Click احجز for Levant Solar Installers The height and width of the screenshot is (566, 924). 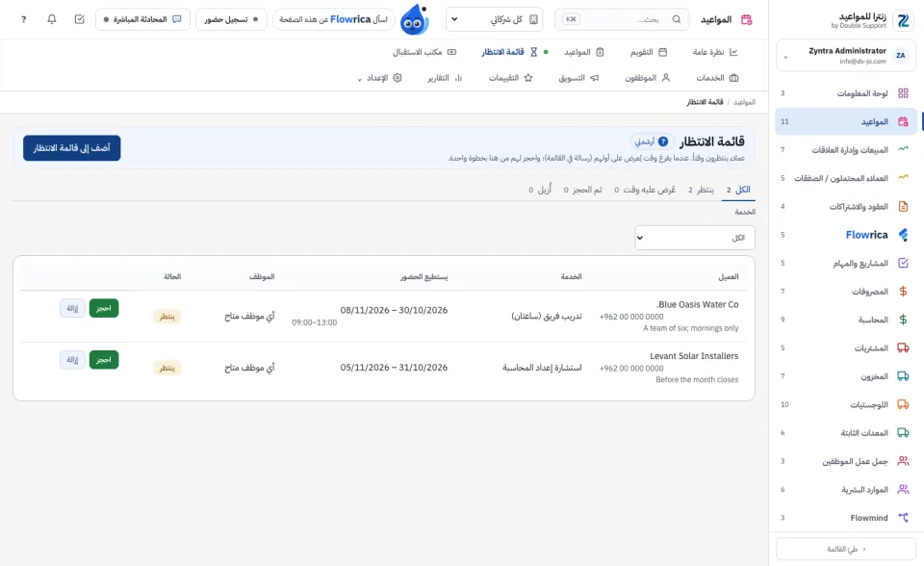tap(104, 360)
